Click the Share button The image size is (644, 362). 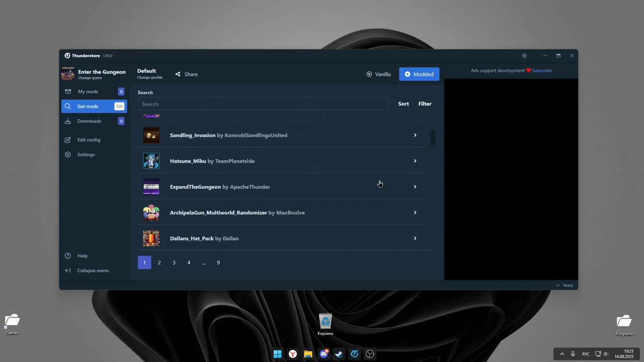click(x=187, y=74)
